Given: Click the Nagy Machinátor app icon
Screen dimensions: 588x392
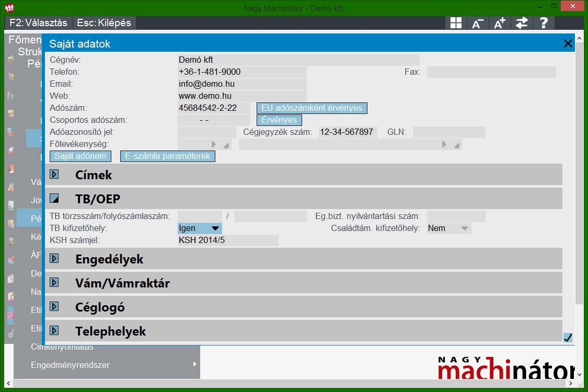Looking at the screenshot, I should click(x=9, y=7).
